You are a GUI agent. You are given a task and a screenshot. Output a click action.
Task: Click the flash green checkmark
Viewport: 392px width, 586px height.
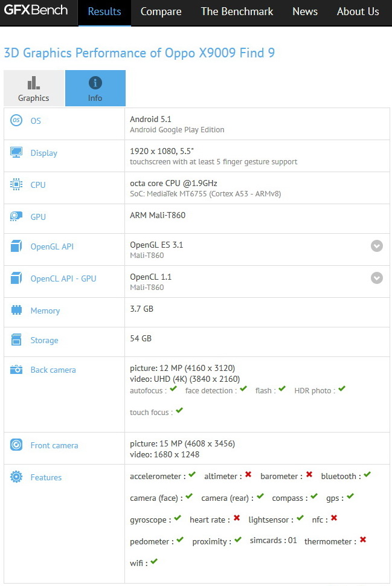point(282,388)
